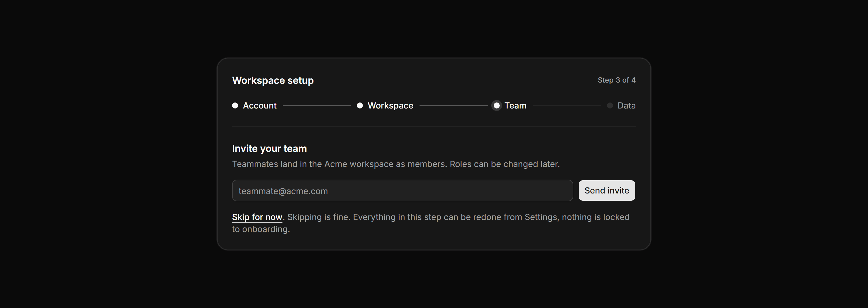Click the Send invite button
Image resolution: width=868 pixels, height=308 pixels.
[607, 190]
